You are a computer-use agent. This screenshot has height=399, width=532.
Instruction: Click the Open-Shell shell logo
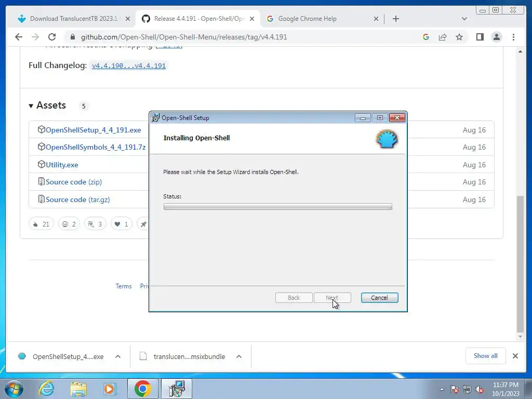(387, 139)
